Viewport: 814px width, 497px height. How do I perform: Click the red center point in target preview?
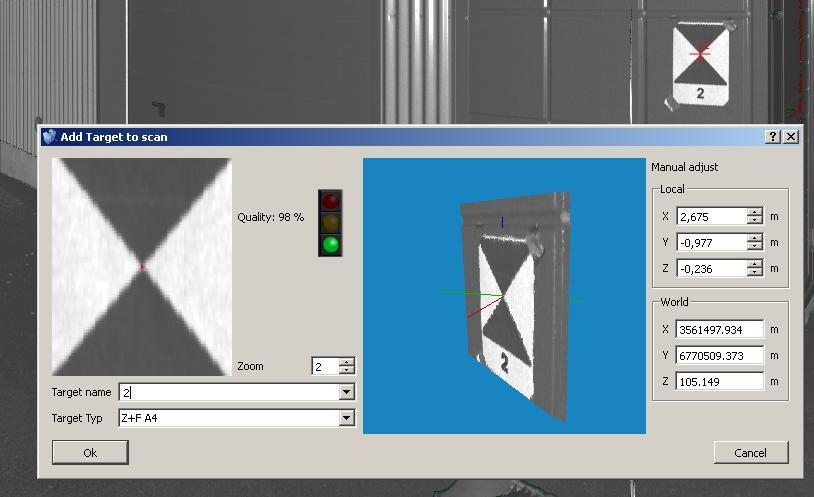tap(142, 267)
